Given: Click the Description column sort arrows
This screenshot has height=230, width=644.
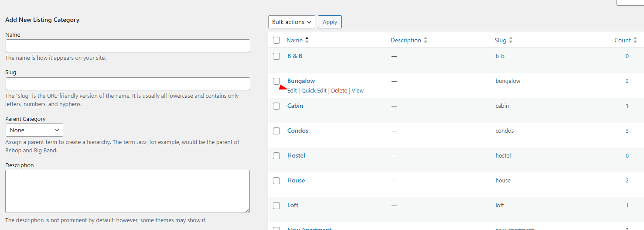Looking at the screenshot, I should [426, 40].
